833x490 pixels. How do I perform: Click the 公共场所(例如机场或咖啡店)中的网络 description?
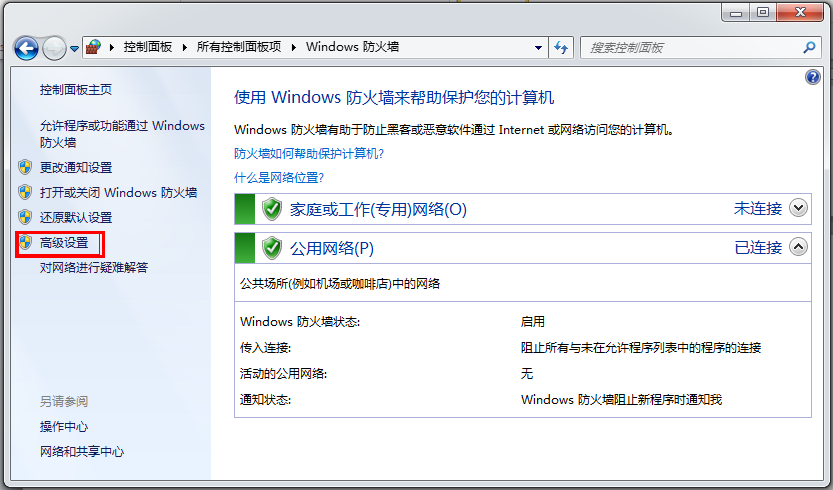[340, 284]
